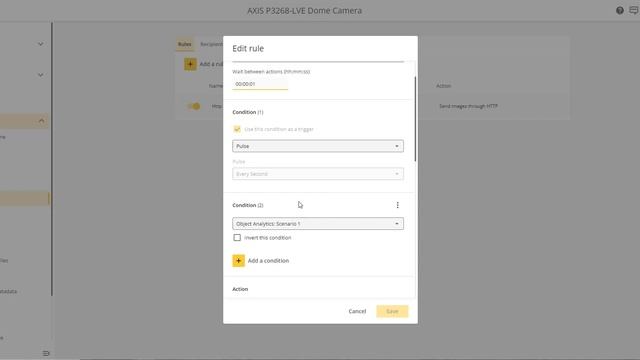Click the yellow plus icon for Add a condition

[238, 260]
